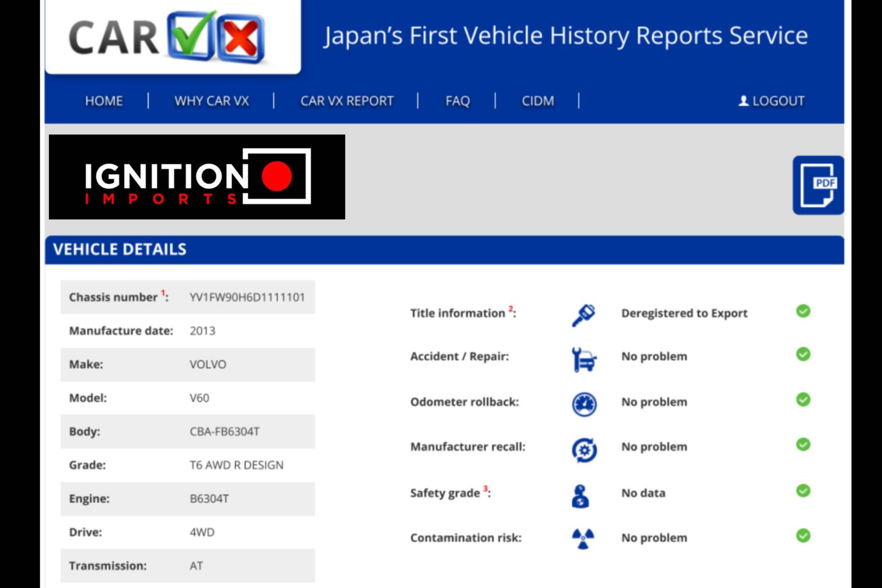Click green check in Safety grade row

(x=803, y=491)
